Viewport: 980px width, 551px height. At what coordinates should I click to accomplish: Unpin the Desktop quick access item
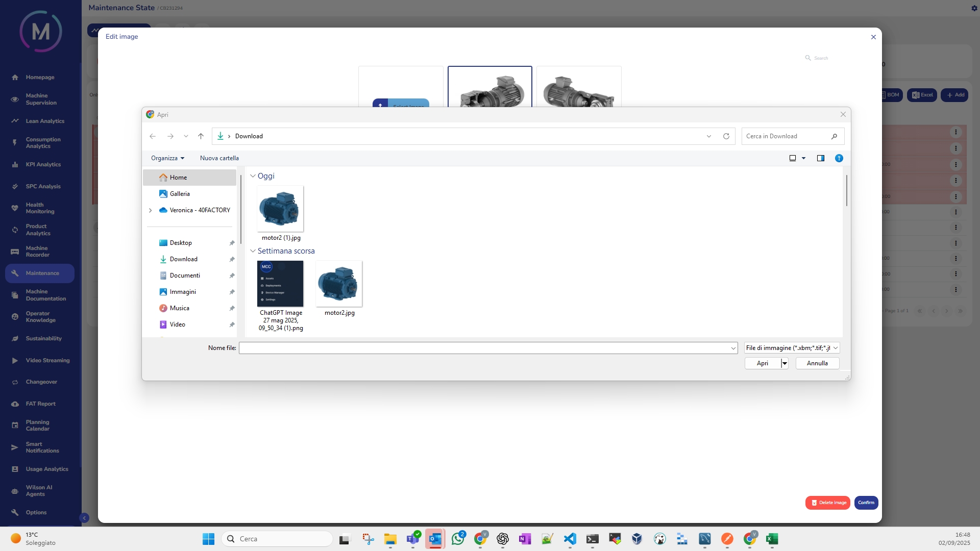point(232,243)
